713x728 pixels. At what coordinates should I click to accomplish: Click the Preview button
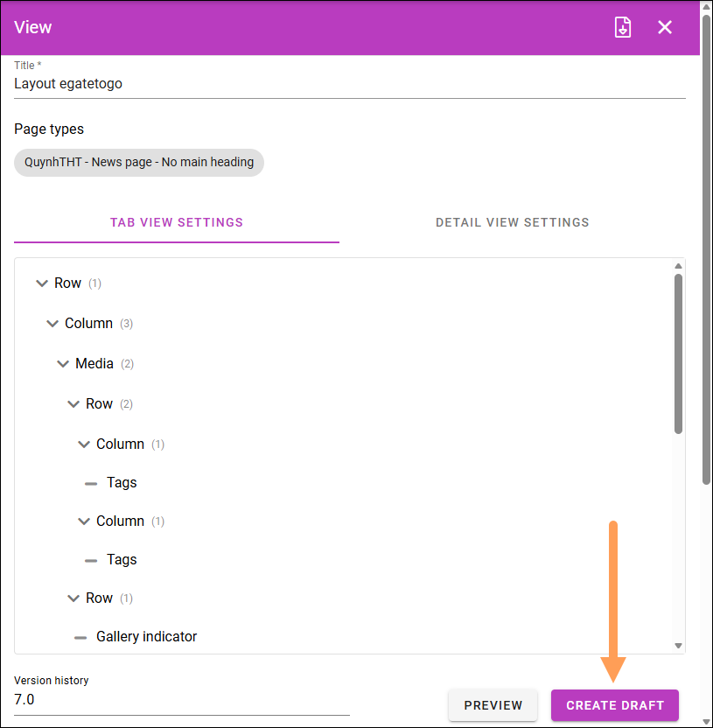[493, 705]
